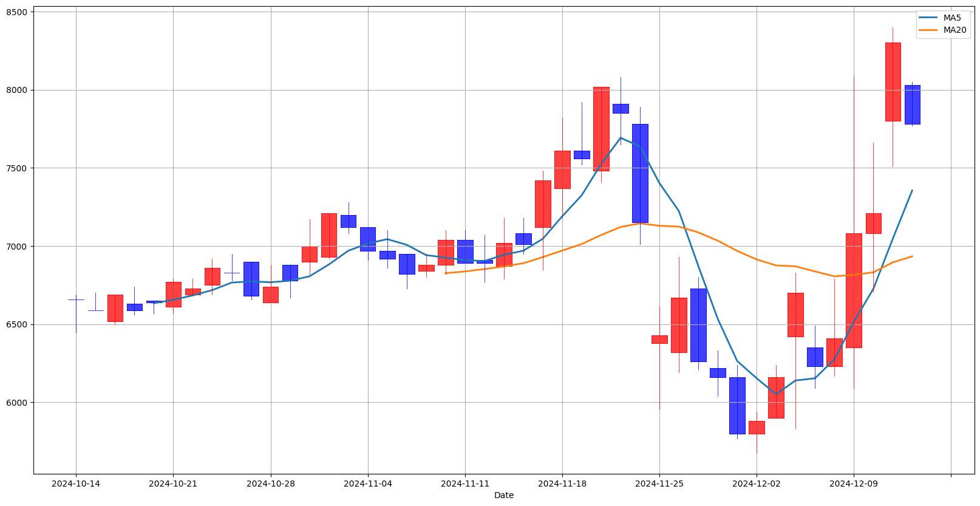
Task: Click the long blue candle from 7780 to 7150
Action: coord(640,173)
